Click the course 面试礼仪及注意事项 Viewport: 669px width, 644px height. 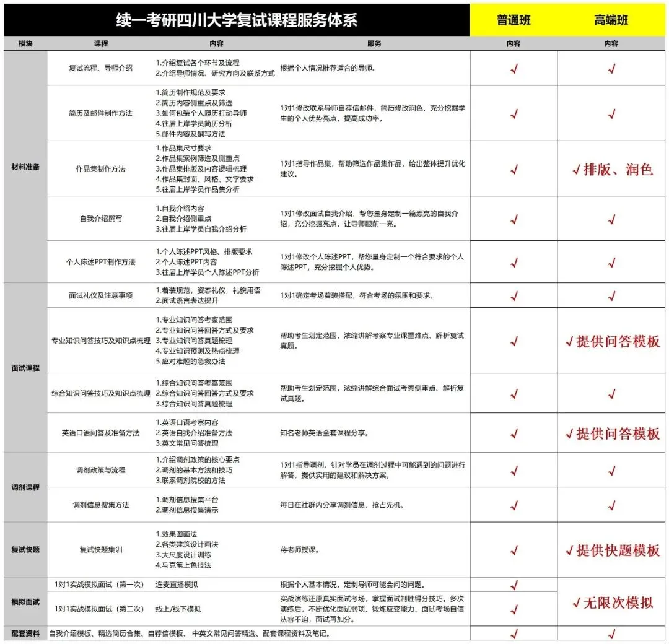[x=101, y=295]
